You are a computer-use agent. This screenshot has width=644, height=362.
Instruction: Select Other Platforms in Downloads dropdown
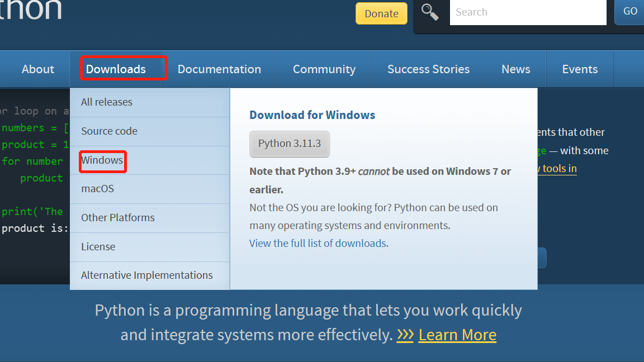[x=150, y=218]
